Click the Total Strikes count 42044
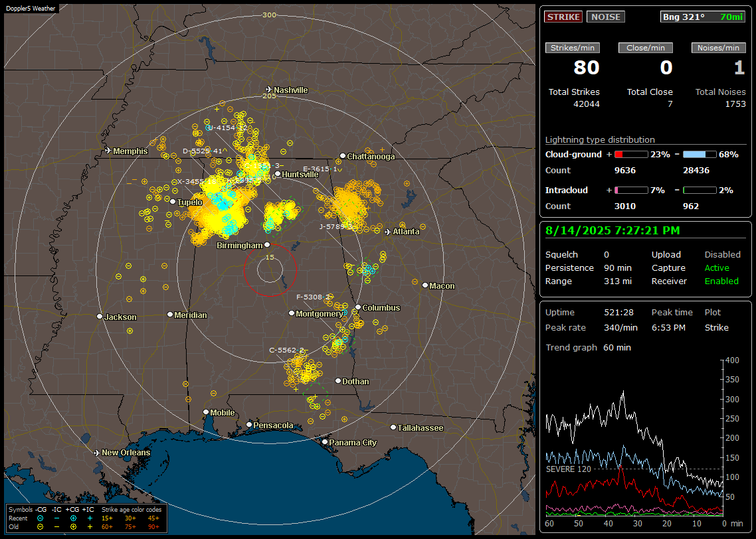The image size is (756, 539). click(587, 104)
